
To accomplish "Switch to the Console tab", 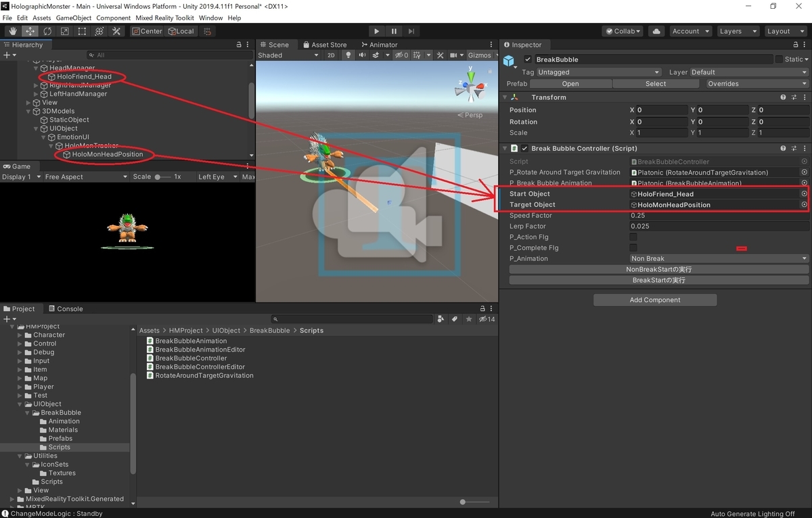I will (x=65, y=308).
